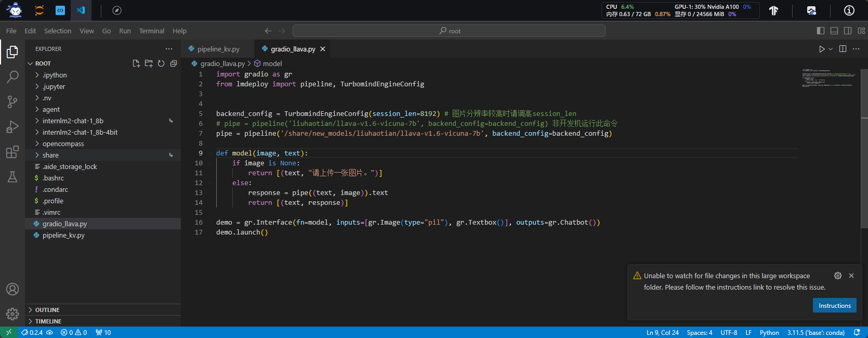This screenshot has height=338, width=868.
Task: Open the Jupyter icon in top bar
Action: pos(40,10)
